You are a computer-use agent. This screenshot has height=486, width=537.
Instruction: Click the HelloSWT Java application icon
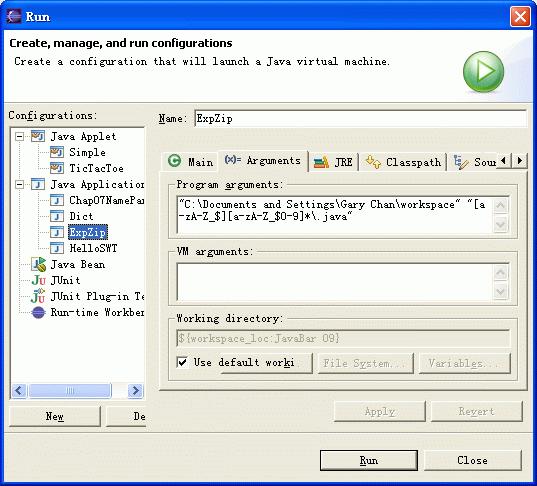click(x=57, y=248)
